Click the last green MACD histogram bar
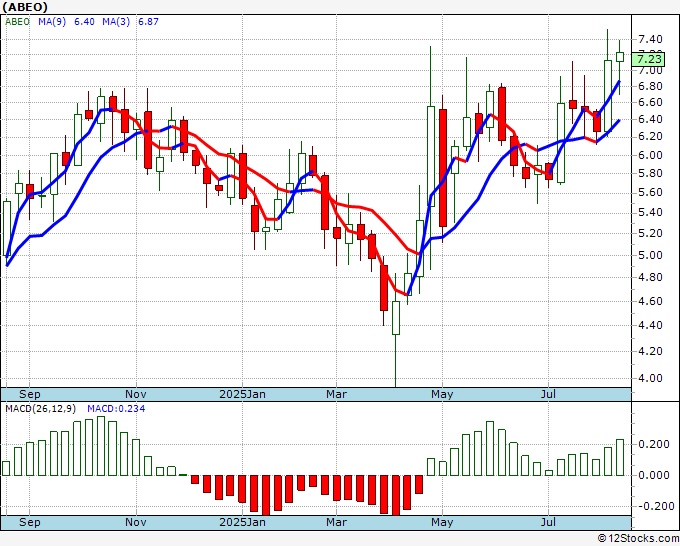Viewport: 680px width, 546px height. point(620,458)
